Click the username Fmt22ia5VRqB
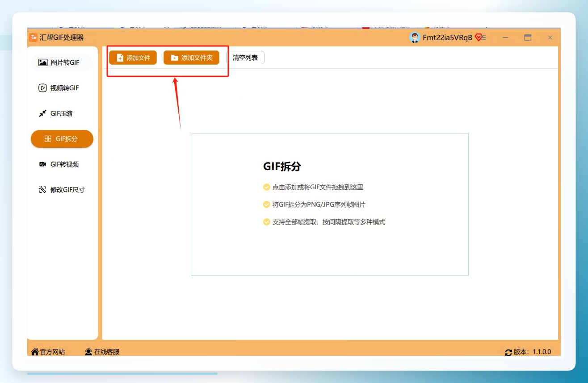Screen dimensions: 588x383 (448, 37)
